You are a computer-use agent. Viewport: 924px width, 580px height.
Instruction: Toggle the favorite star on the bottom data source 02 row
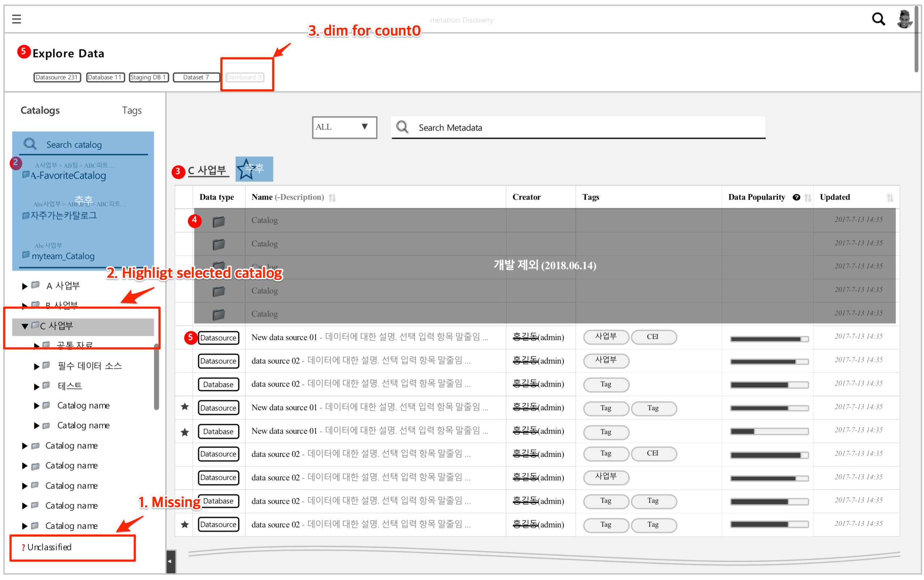(184, 524)
